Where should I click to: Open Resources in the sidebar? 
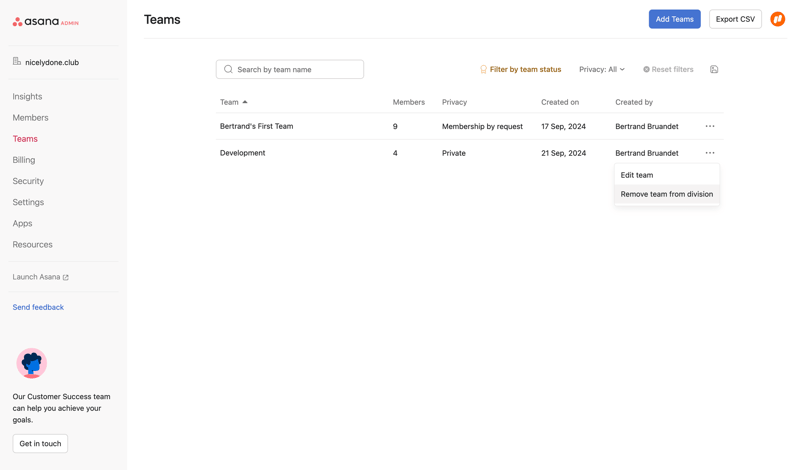[33, 244]
